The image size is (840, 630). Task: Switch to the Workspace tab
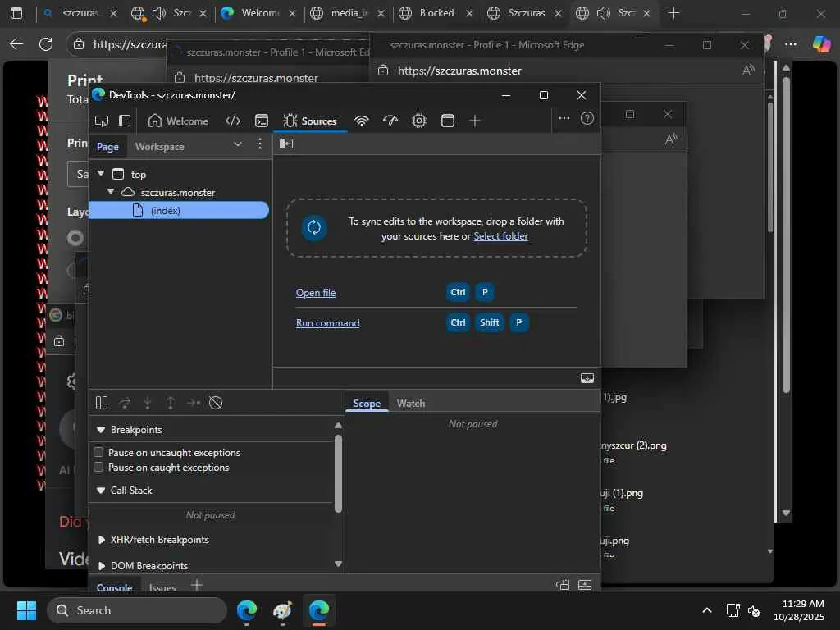point(159,147)
